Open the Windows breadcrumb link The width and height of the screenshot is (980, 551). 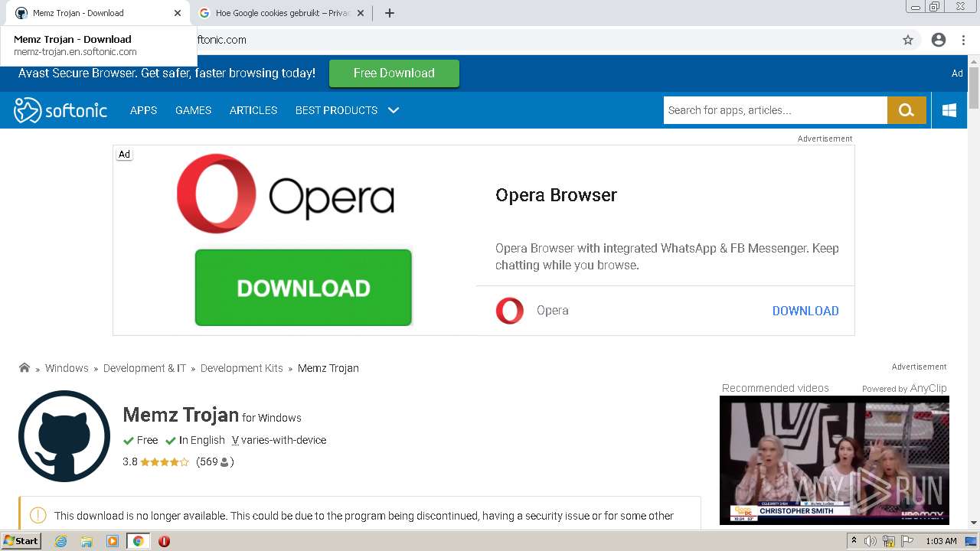[67, 368]
